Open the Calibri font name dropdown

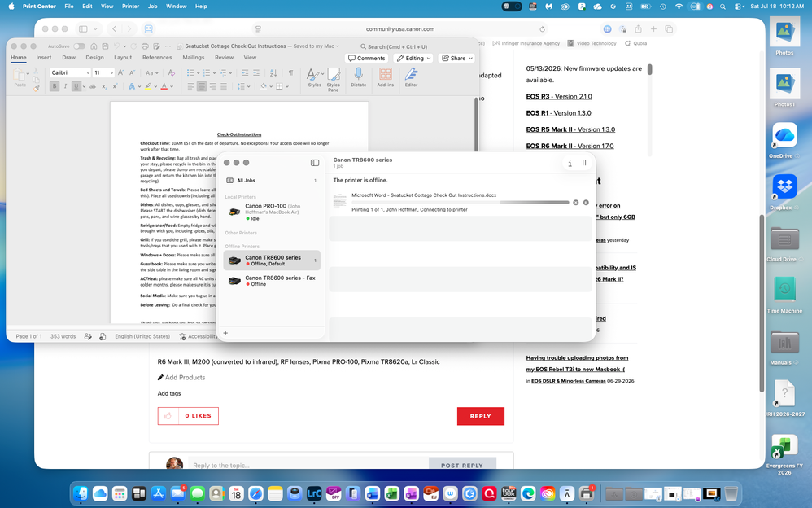point(71,73)
